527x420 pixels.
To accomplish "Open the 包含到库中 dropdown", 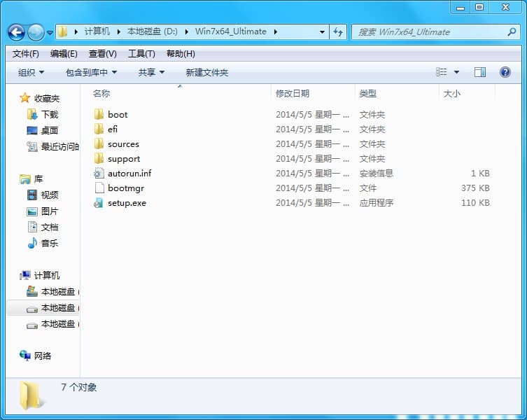I will (91, 72).
